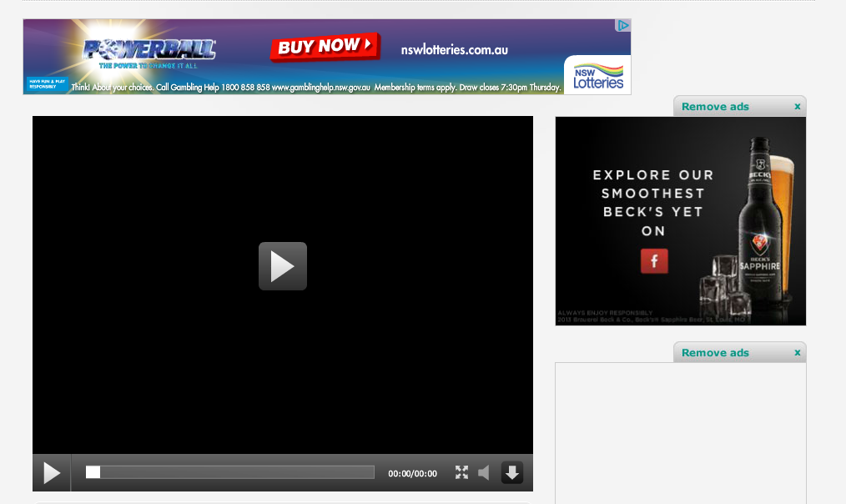The image size is (846, 504).
Task: Open the nswlotteries.com.au link in banner
Action: [454, 49]
